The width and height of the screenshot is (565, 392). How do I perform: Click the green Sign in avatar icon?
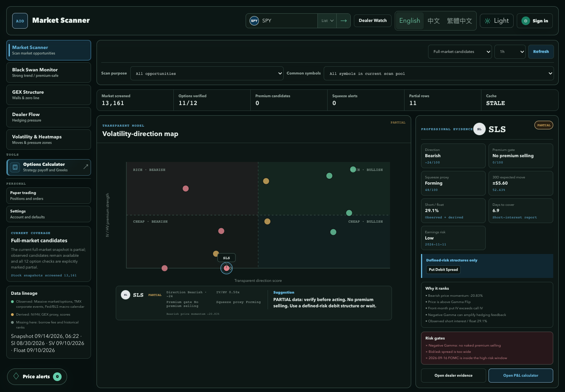click(x=526, y=21)
